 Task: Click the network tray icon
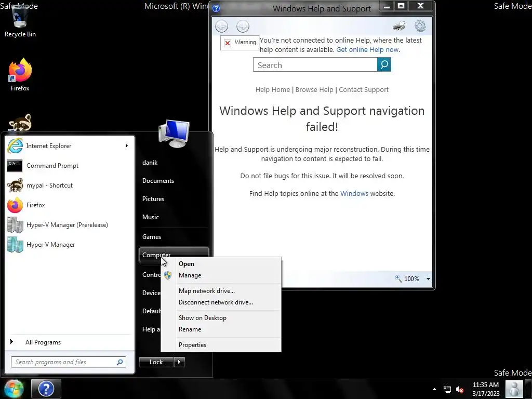point(447,389)
